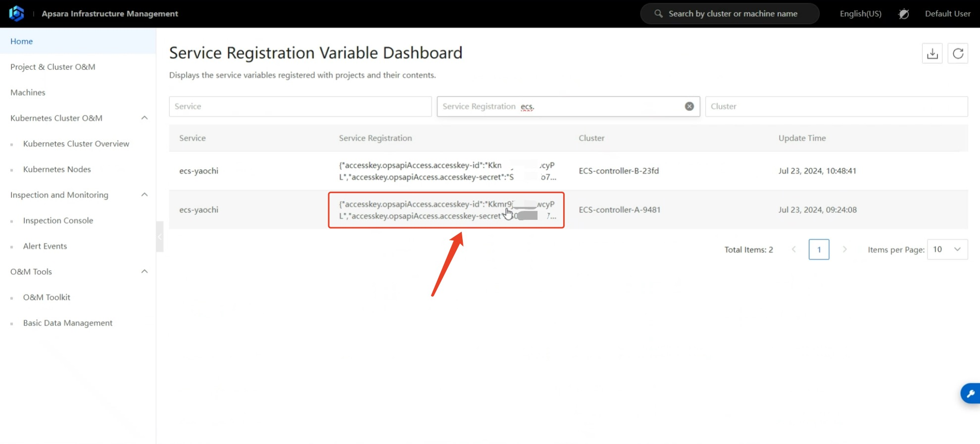Focus the Cluster filter field
The image size is (980, 444).
(x=836, y=106)
